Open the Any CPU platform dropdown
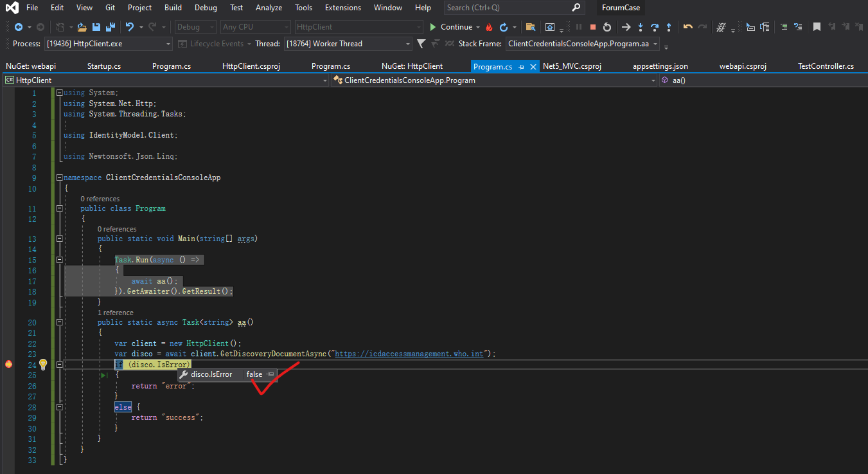The height and width of the screenshot is (474, 868). tap(255, 27)
